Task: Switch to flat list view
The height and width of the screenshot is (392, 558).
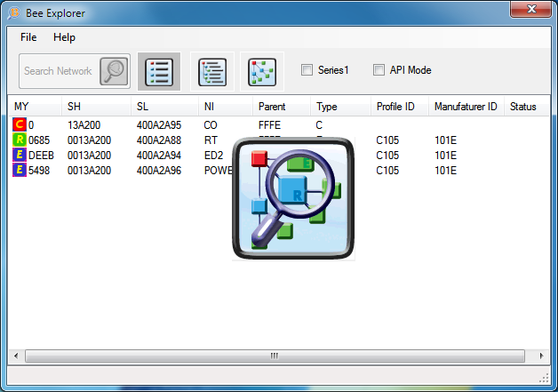Action: pyautogui.click(x=159, y=72)
